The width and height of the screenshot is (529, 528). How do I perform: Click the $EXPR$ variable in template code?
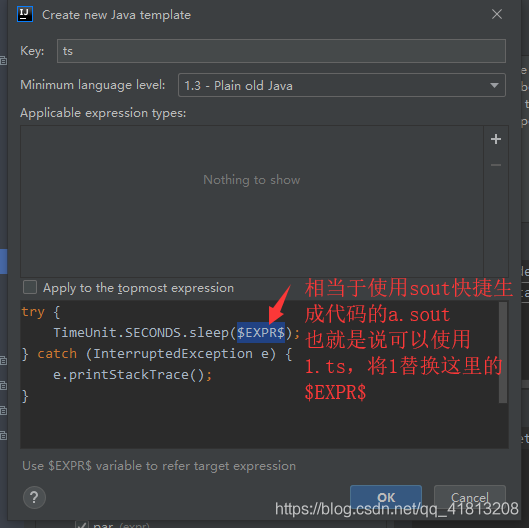261,333
